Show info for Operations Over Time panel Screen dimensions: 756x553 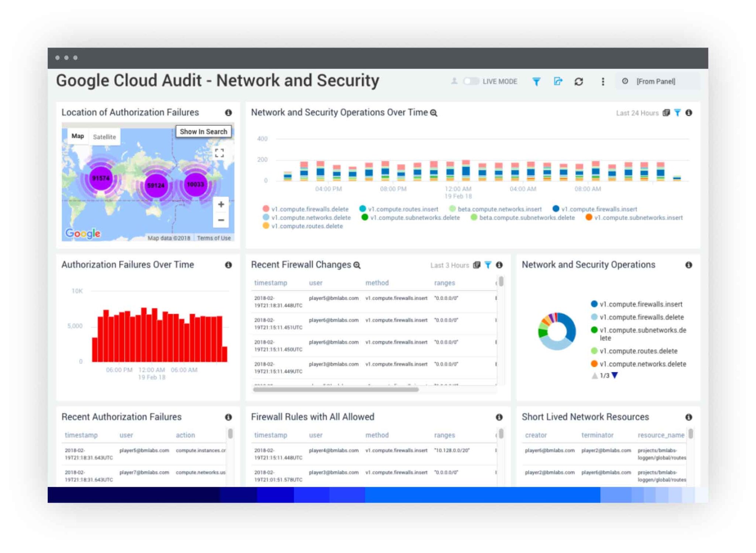coord(689,113)
